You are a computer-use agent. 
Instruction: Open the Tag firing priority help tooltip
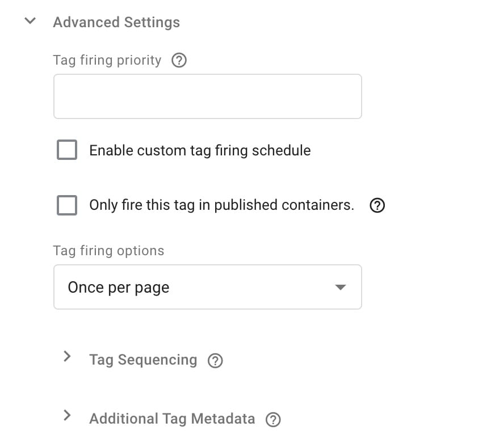(x=179, y=60)
